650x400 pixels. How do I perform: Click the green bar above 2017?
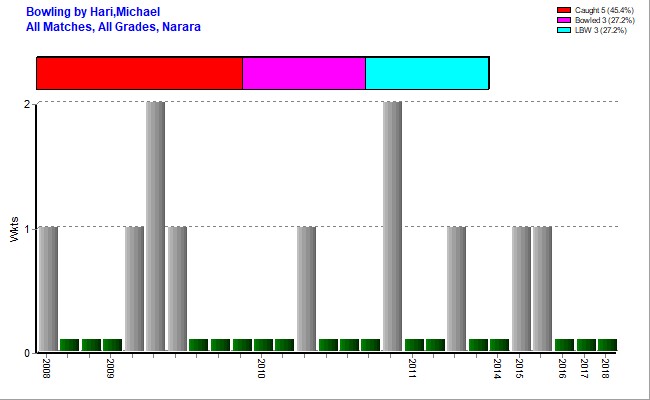586,345
